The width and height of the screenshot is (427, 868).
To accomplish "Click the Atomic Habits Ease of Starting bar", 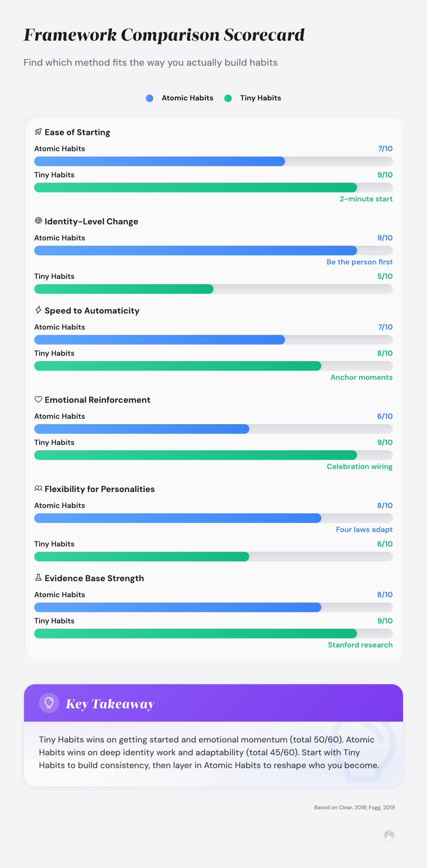I will pos(160,161).
